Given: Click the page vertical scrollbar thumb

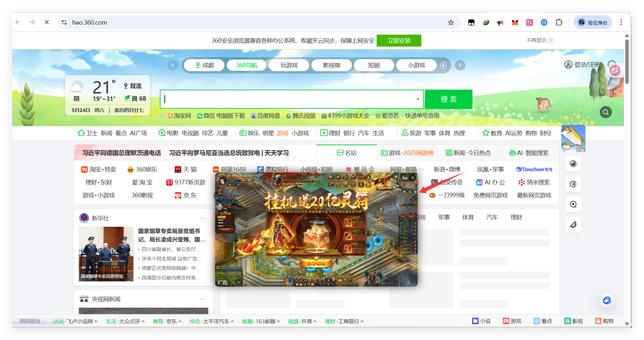Looking at the screenshot, I should [627, 61].
